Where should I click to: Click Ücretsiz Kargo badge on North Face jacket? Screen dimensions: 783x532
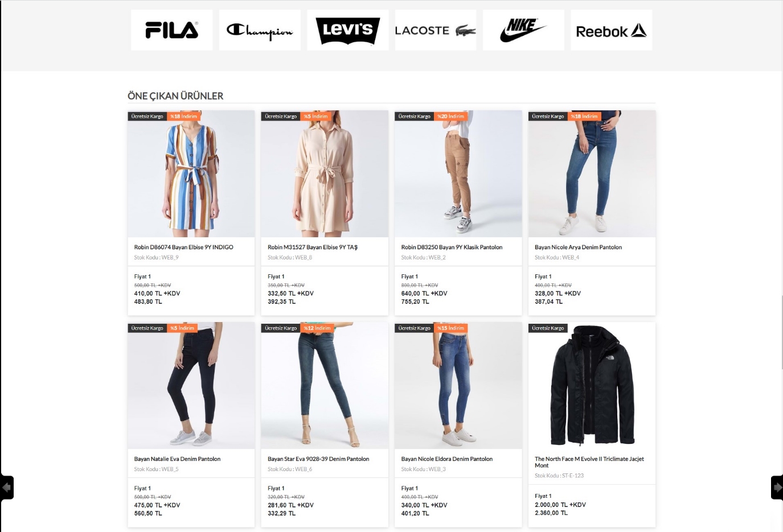(548, 328)
